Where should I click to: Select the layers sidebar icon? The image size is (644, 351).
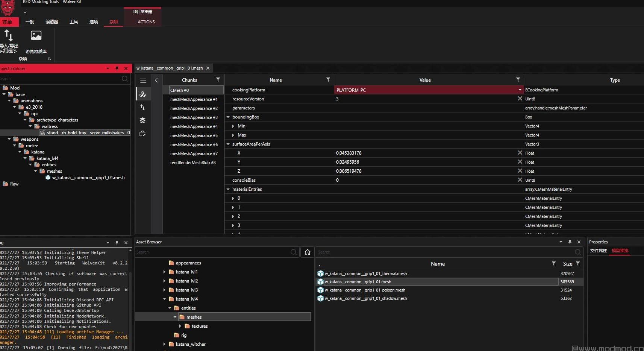pyautogui.click(x=142, y=120)
